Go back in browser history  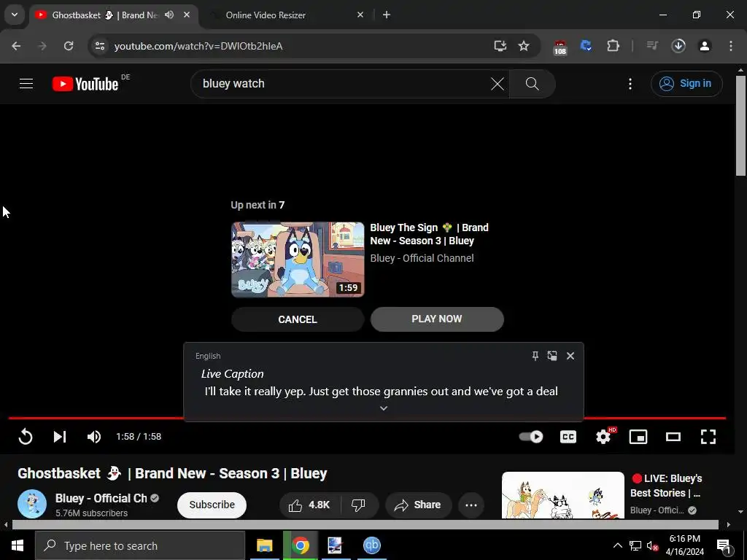tap(16, 46)
